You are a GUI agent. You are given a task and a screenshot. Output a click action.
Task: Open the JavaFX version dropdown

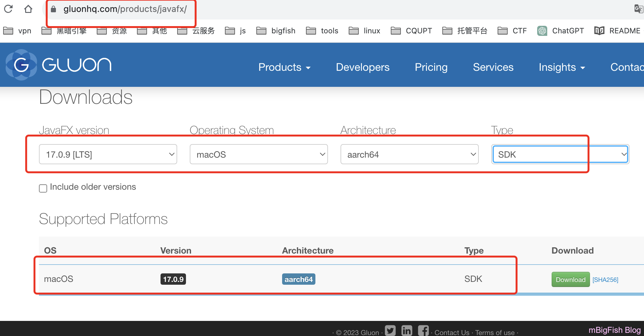tap(108, 154)
